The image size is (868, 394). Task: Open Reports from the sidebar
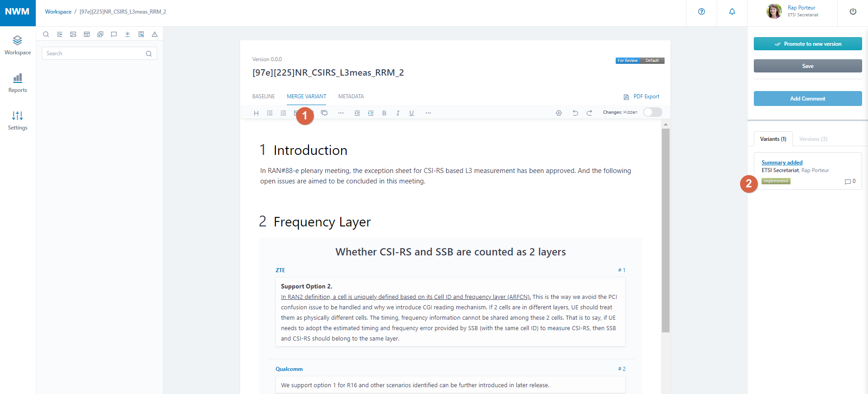(18, 83)
